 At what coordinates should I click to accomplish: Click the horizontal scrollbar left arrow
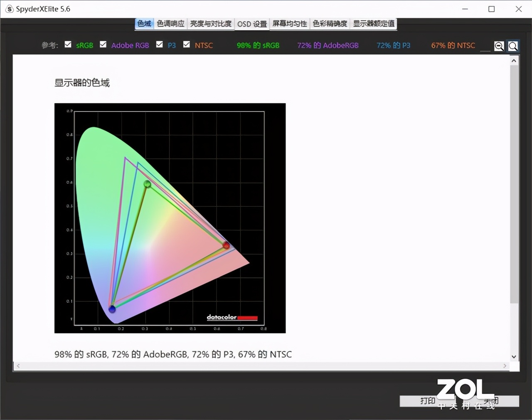18,366
